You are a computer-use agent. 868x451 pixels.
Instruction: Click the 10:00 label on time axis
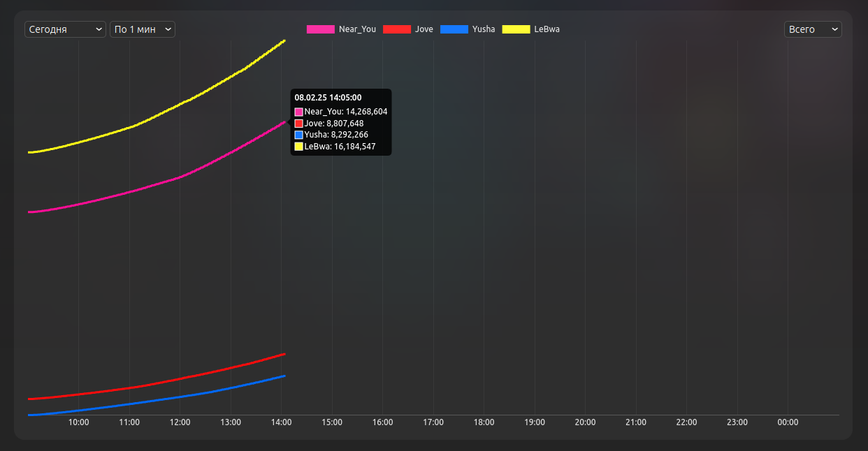[78, 422]
